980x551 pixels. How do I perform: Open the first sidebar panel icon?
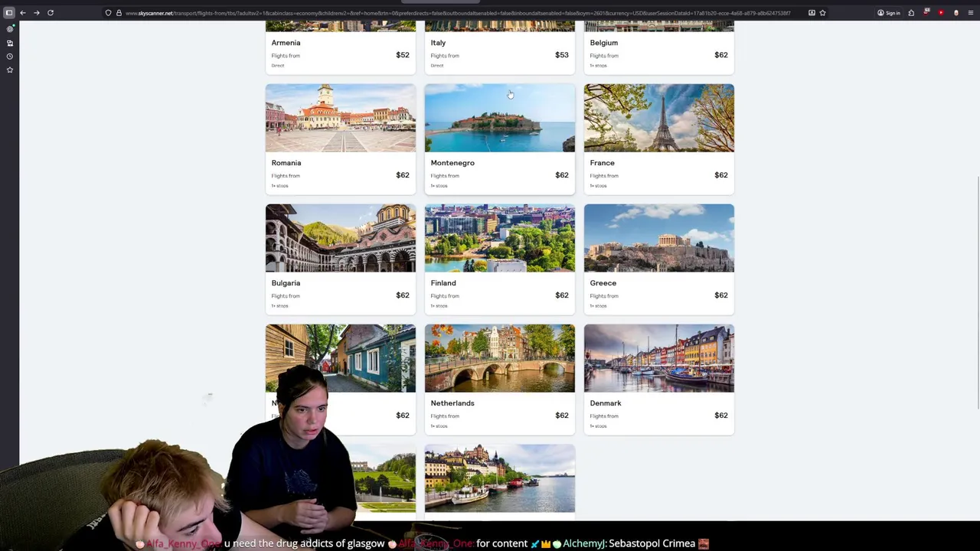(10, 29)
